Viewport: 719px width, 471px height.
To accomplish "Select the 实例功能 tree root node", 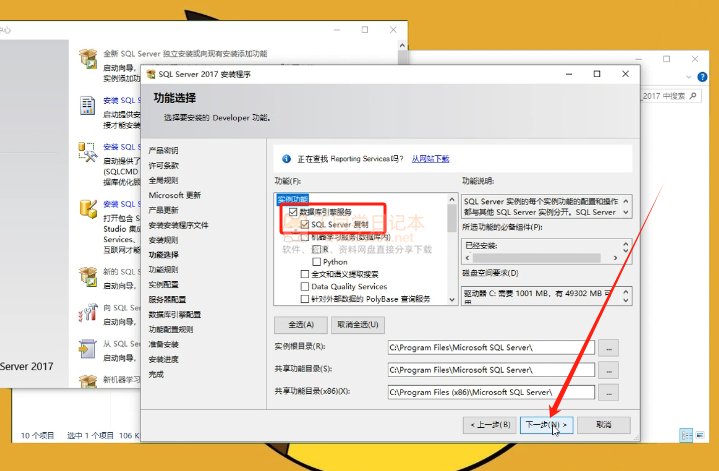I will click(293, 200).
